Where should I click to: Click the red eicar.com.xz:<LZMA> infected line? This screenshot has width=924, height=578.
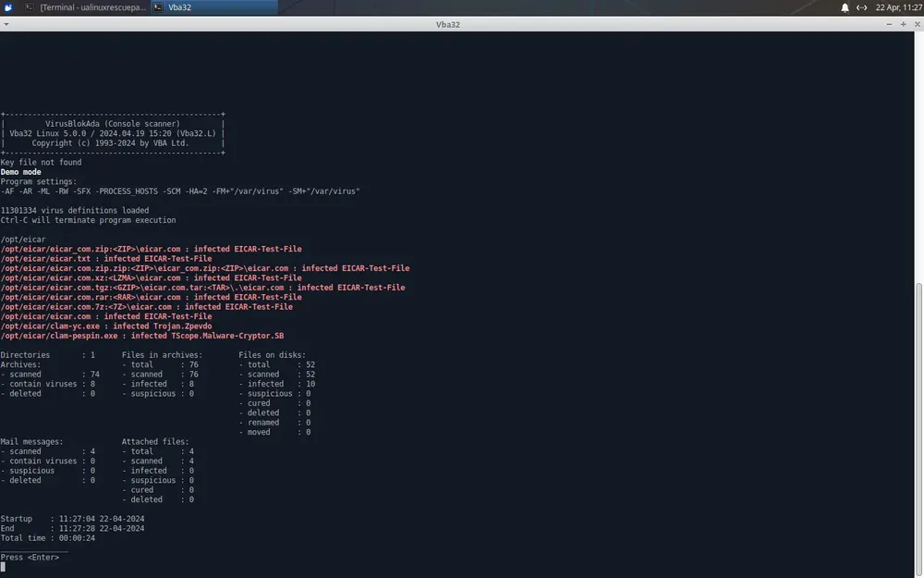coord(151,277)
